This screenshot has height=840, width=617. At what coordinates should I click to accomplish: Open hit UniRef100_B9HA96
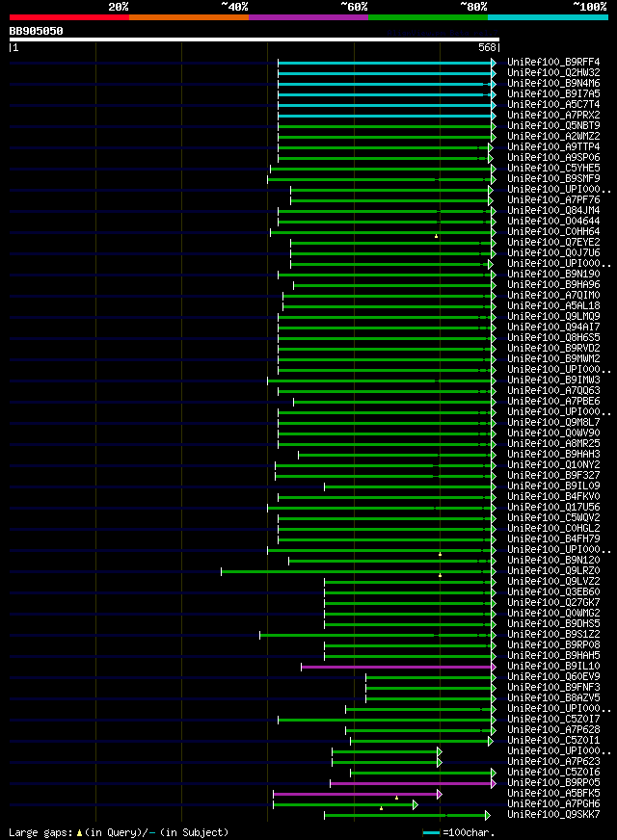pyautogui.click(x=553, y=285)
